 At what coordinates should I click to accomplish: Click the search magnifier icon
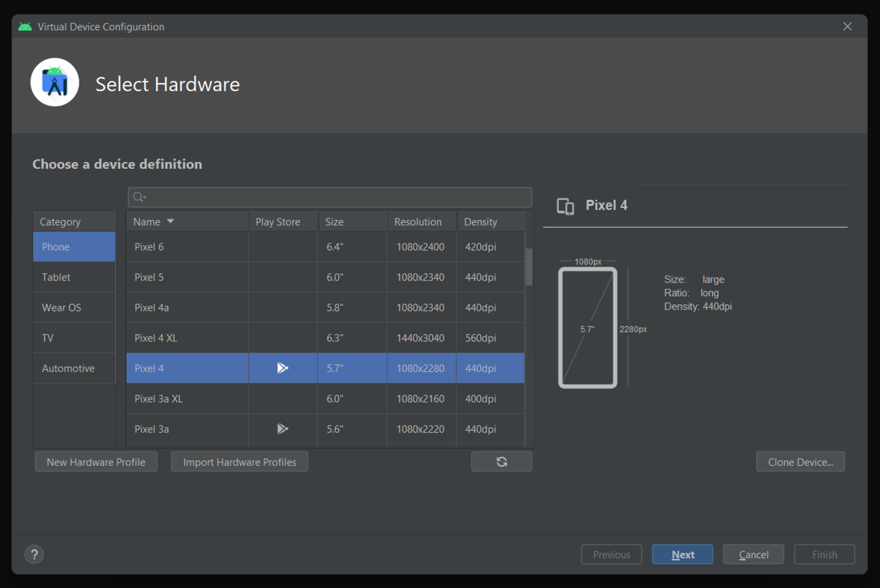point(139,197)
